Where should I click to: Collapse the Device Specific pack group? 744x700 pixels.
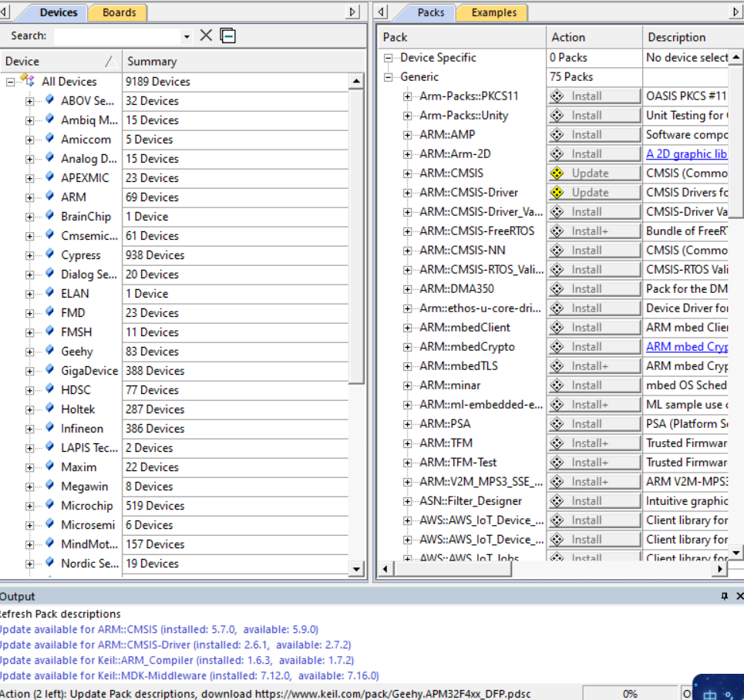click(388, 58)
